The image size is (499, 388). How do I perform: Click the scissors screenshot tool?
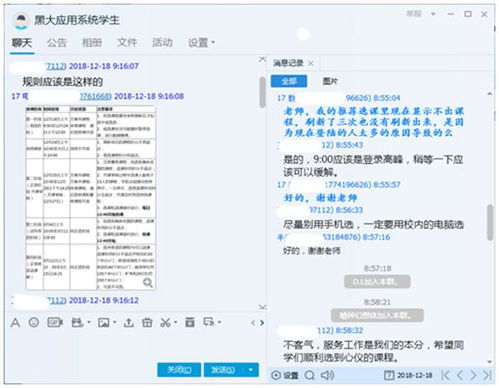(x=166, y=322)
